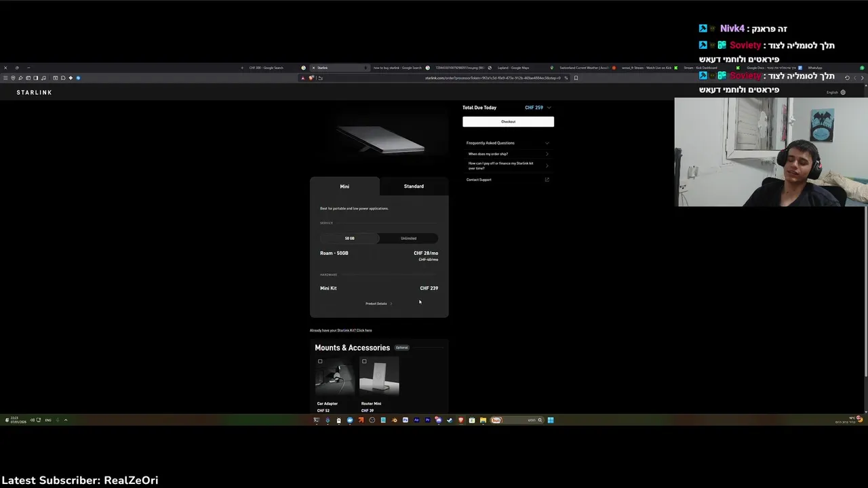Click the new tab plus button
Screen dimensions: 868x488
242,68
